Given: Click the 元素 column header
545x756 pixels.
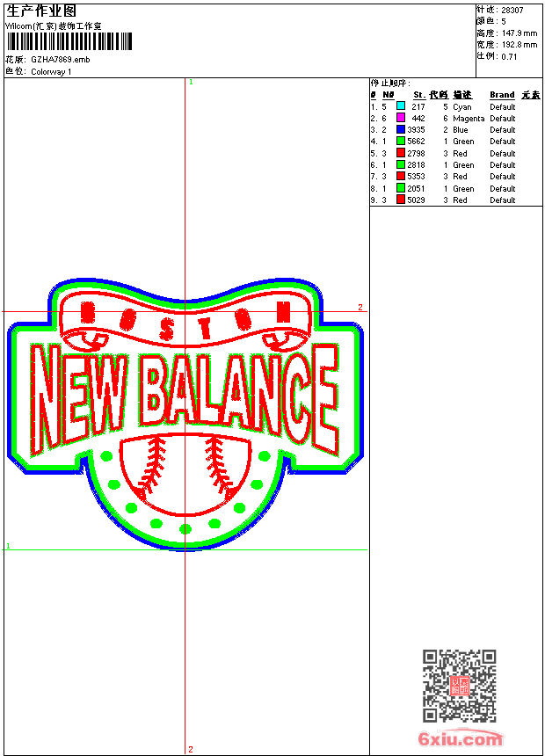Looking at the screenshot, I should [531, 95].
